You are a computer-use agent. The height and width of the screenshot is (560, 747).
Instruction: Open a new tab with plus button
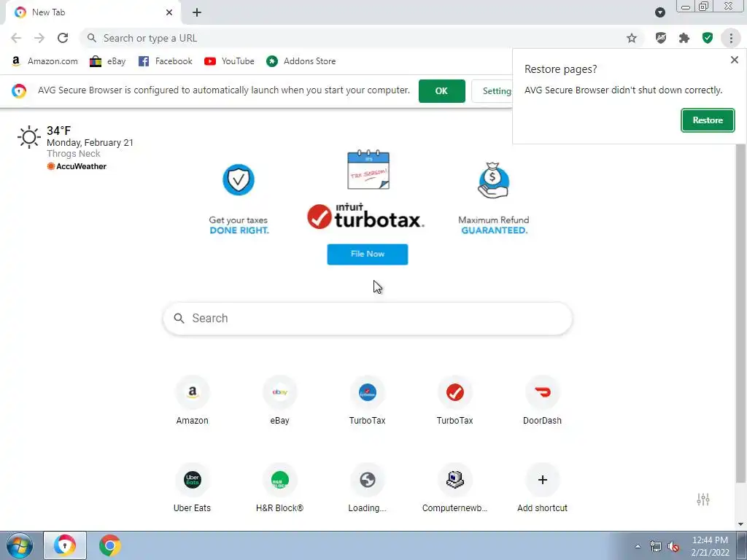[x=197, y=12]
